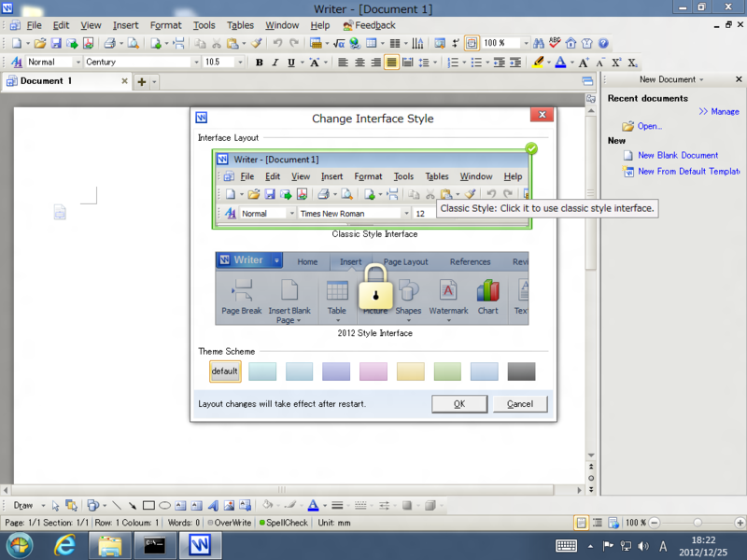Click the Insert equation square root icon
Image resolution: width=747 pixels, height=560 pixels.
339,43
